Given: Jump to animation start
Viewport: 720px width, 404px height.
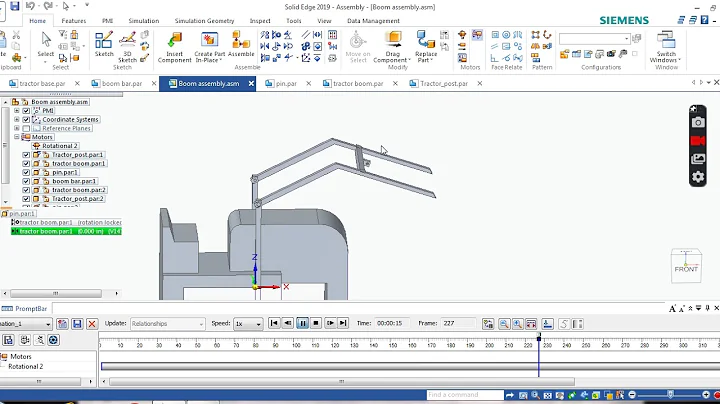Looking at the screenshot, I should click(274, 323).
